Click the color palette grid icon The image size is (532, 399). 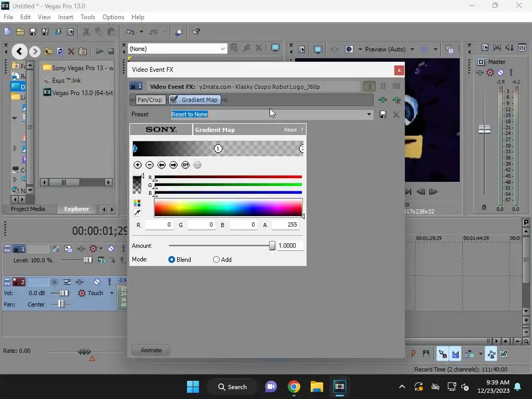(137, 203)
